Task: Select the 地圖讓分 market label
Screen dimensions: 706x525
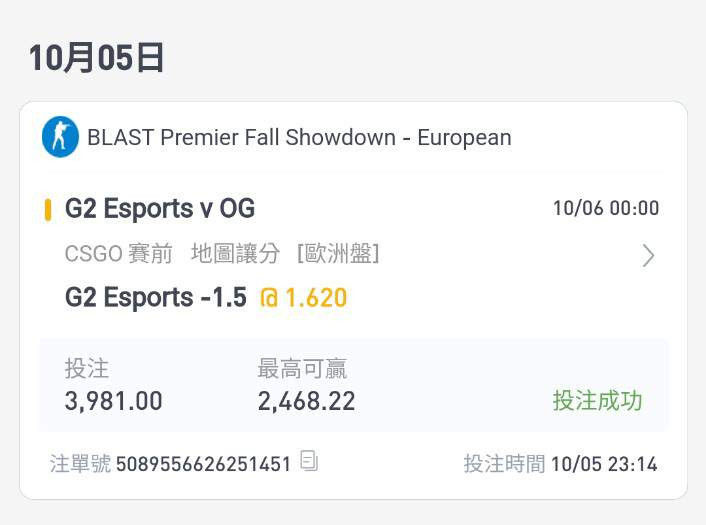Action: [235, 253]
